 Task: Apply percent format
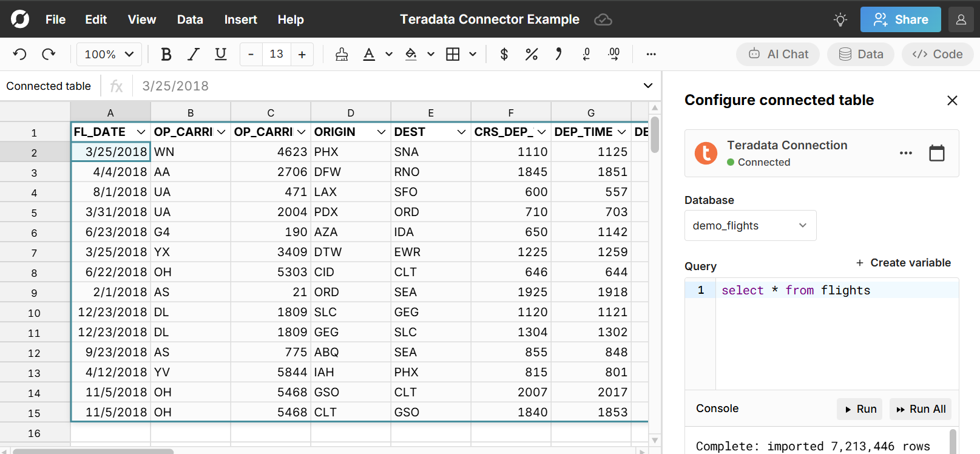[532, 54]
